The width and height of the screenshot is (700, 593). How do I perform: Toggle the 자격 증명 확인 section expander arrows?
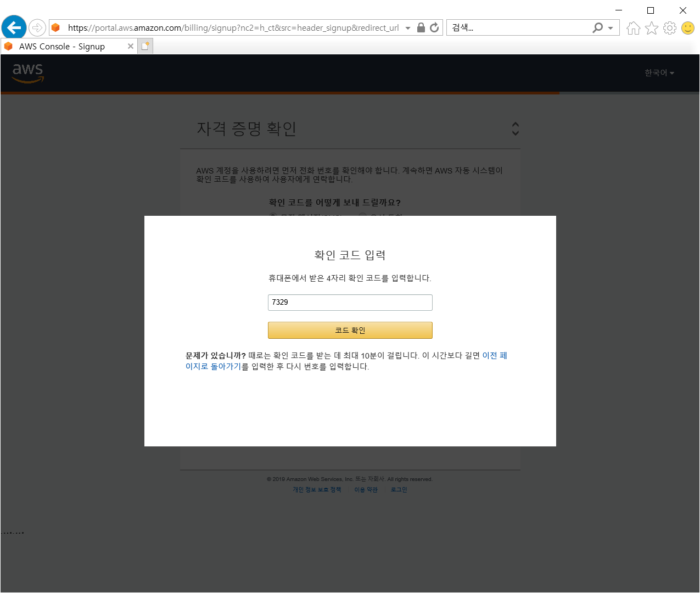[515, 128]
